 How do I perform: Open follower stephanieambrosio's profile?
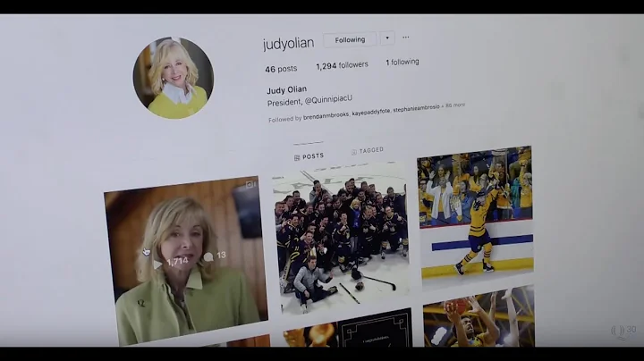coord(416,109)
